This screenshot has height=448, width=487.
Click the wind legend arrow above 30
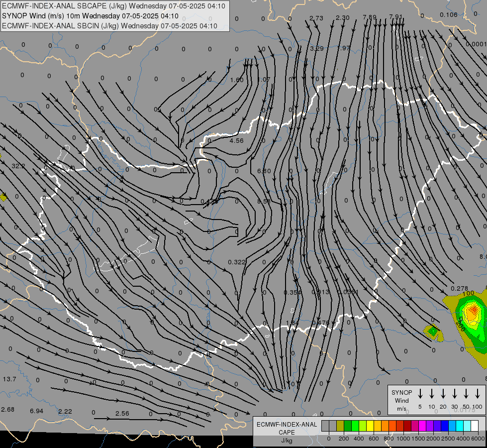tap(454, 394)
